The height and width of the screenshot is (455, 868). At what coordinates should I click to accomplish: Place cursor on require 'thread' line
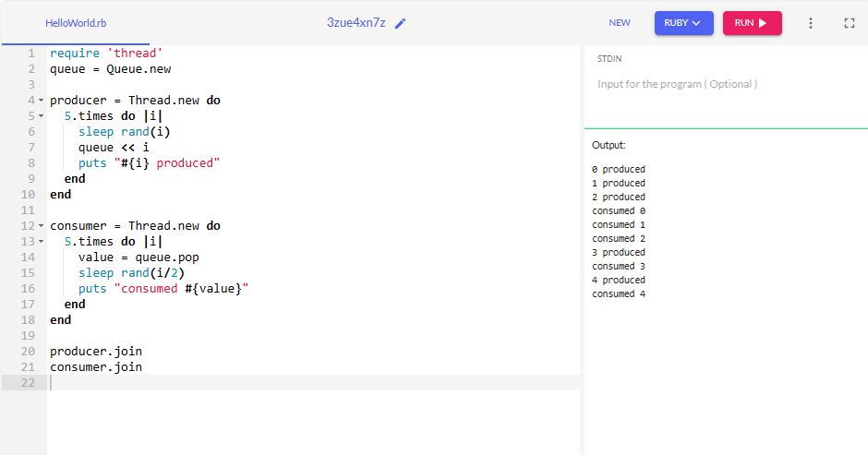click(106, 54)
